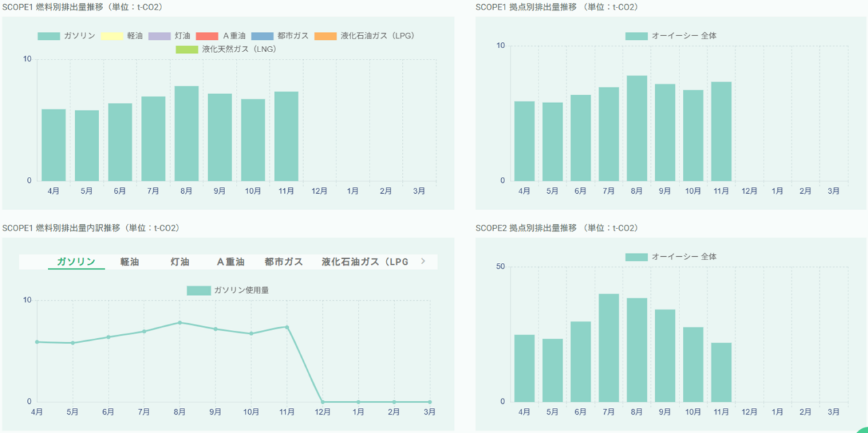Click the 7月 bar in SCOPE2 chart
The height and width of the screenshot is (433, 868).
608,348
